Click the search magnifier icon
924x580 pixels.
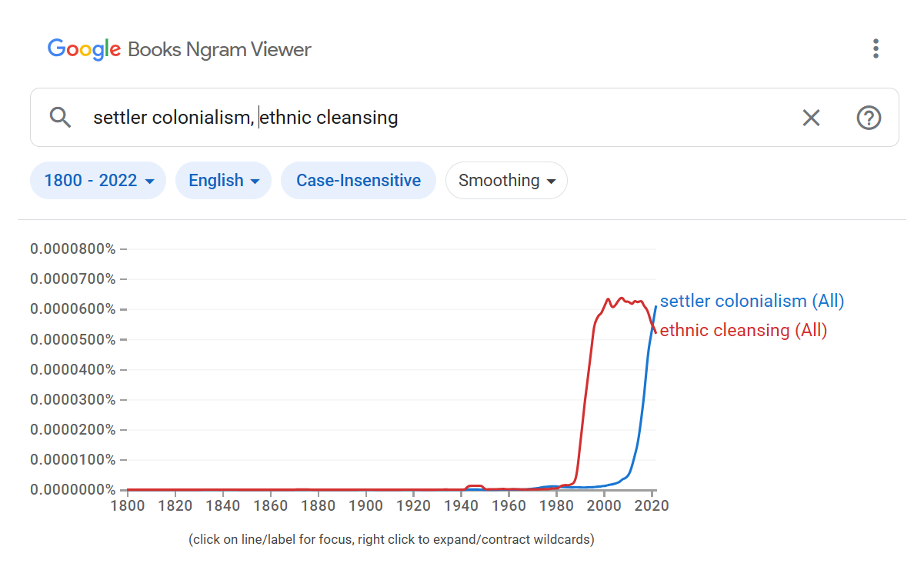tap(60, 118)
